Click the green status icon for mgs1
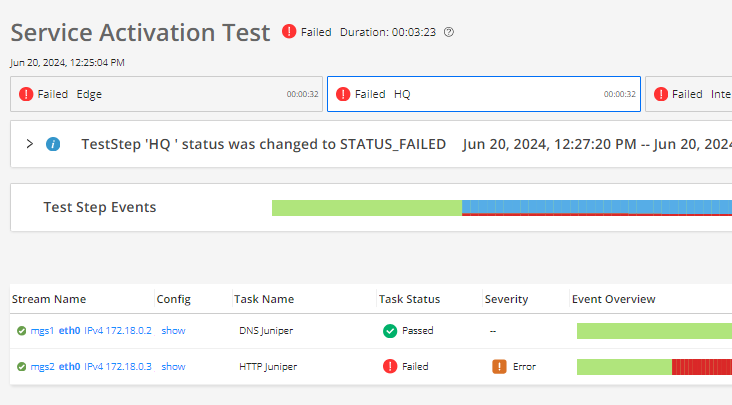Image resolution: width=732 pixels, height=405 pixels. [21, 330]
